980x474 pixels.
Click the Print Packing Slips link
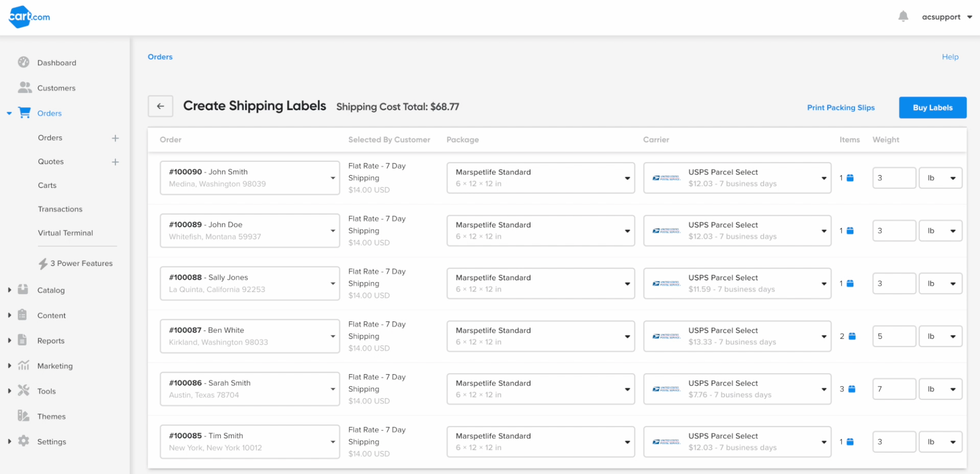[841, 107]
